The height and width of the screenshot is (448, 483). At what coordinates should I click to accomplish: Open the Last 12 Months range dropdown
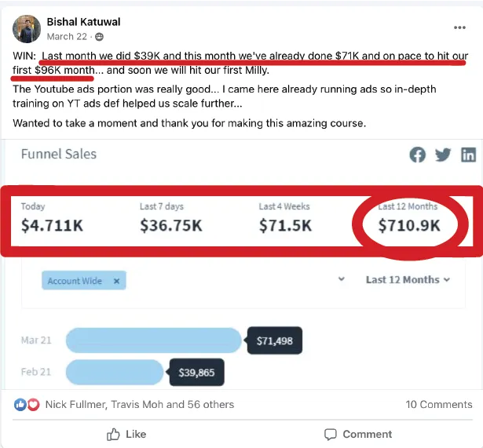[x=408, y=280]
